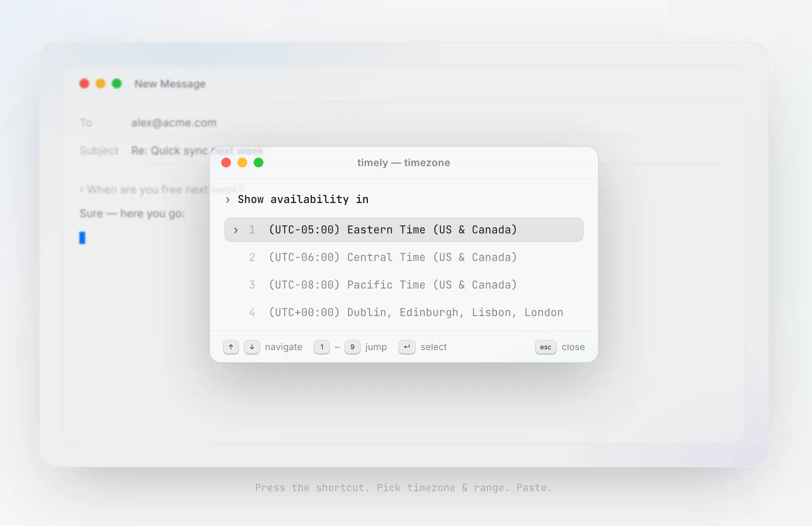Click number 2 beside Central Time
Image resolution: width=812 pixels, height=526 pixels.
pos(252,257)
